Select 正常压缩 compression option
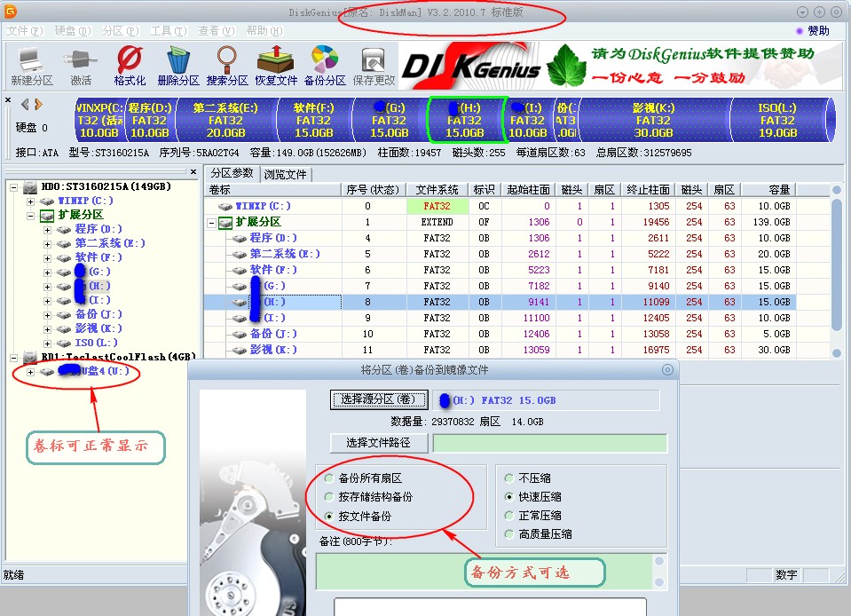This screenshot has height=616, width=851. [508, 516]
